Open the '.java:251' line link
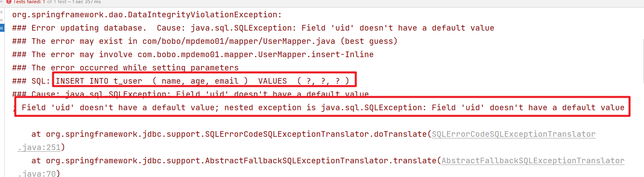The width and height of the screenshot is (644, 177). (39, 148)
